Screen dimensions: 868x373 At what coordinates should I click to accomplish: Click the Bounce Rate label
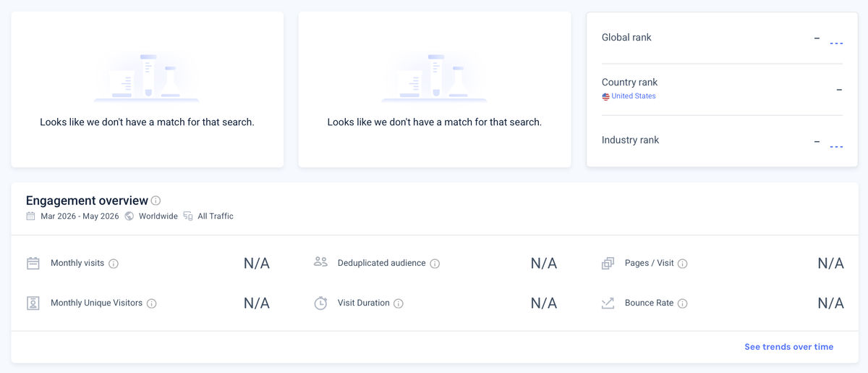[649, 303]
